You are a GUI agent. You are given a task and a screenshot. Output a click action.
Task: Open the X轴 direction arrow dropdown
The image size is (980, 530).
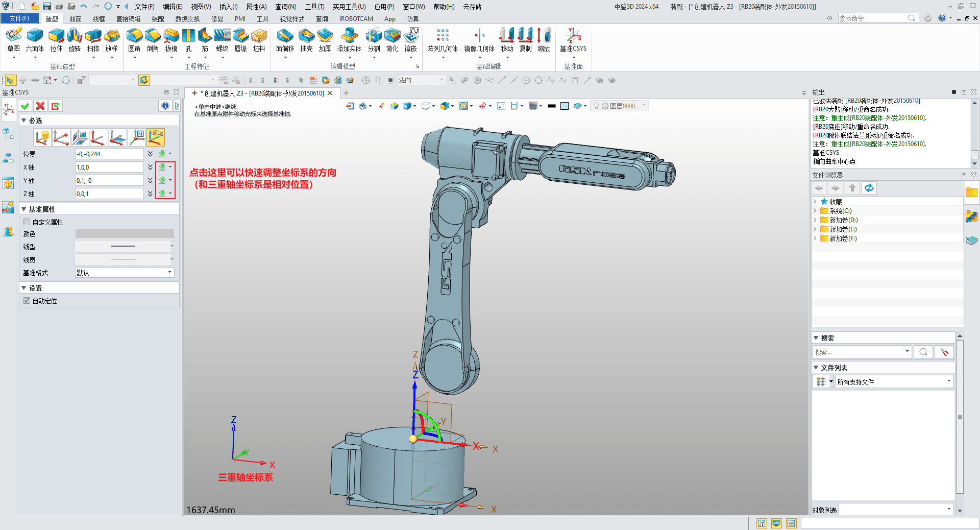(x=170, y=167)
